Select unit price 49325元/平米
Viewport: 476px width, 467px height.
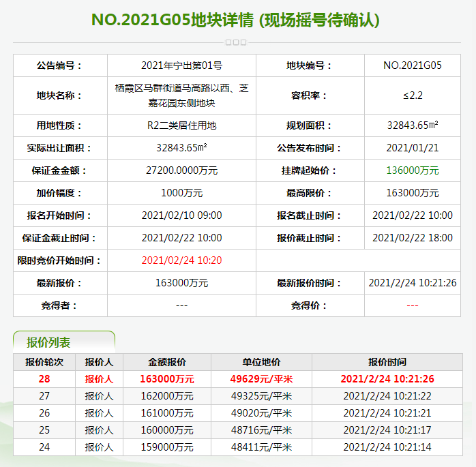(x=261, y=395)
